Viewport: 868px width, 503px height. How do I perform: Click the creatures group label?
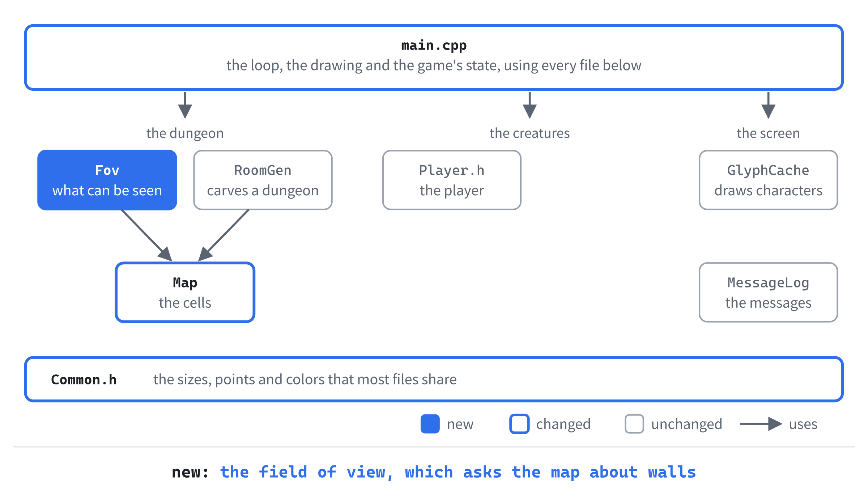[x=529, y=133]
